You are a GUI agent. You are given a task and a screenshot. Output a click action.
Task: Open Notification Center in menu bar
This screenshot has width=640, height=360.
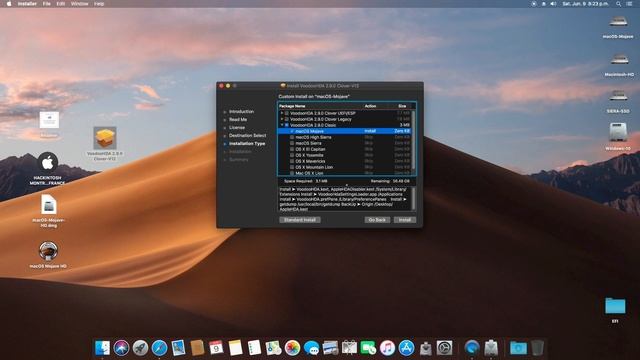(x=629, y=4)
